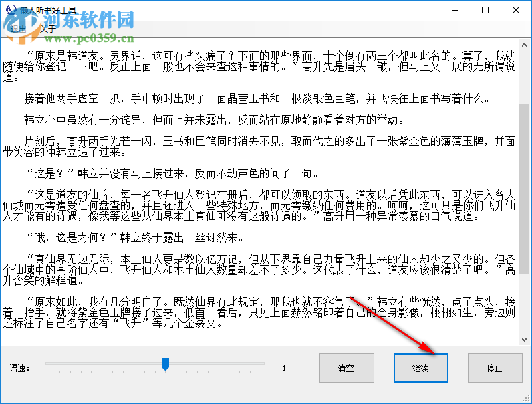The image size is (532, 404).
Task: Click line “这是？”韩立并没有马上接过来
Action: 173,174
